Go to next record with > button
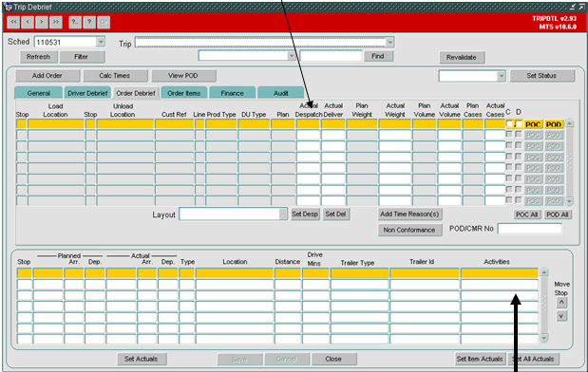This screenshot has width=588, height=372. coord(42,23)
